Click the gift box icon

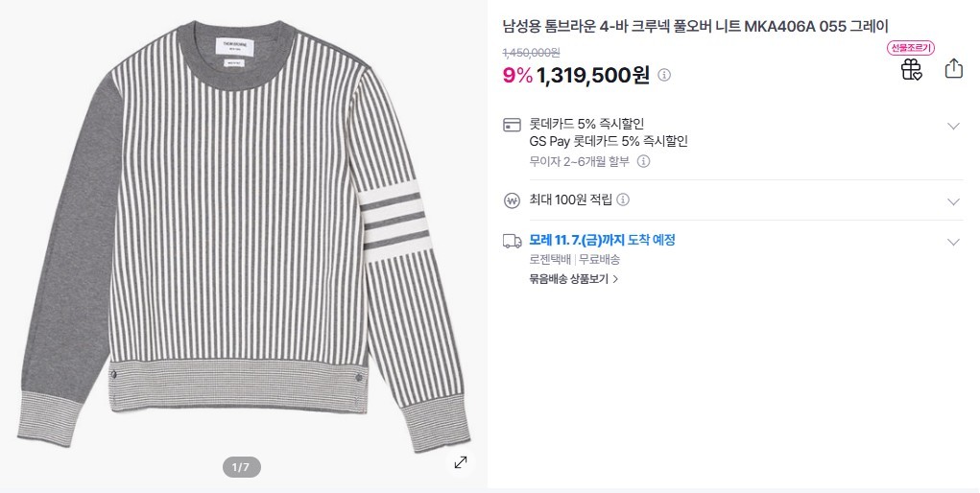click(911, 69)
